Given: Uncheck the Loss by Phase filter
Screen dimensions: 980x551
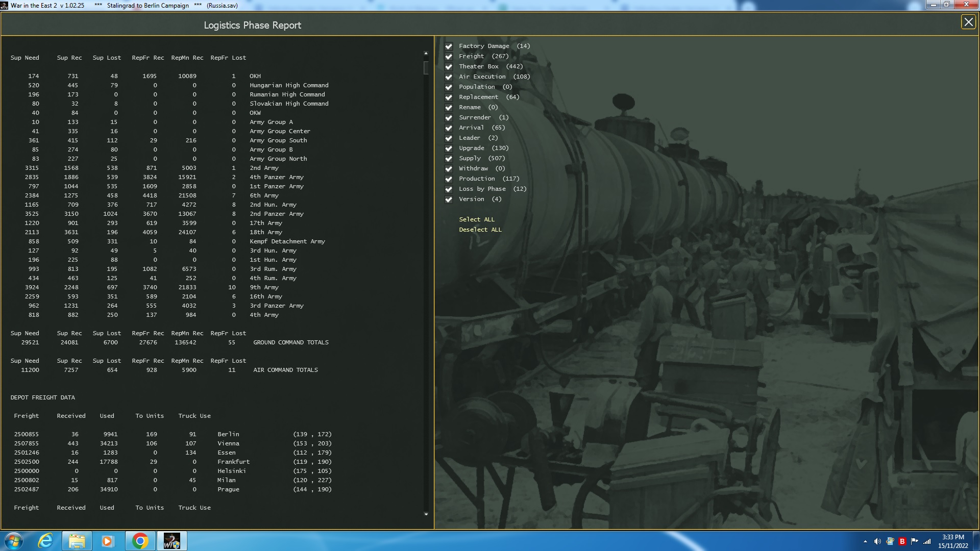Looking at the screenshot, I should tap(449, 189).
